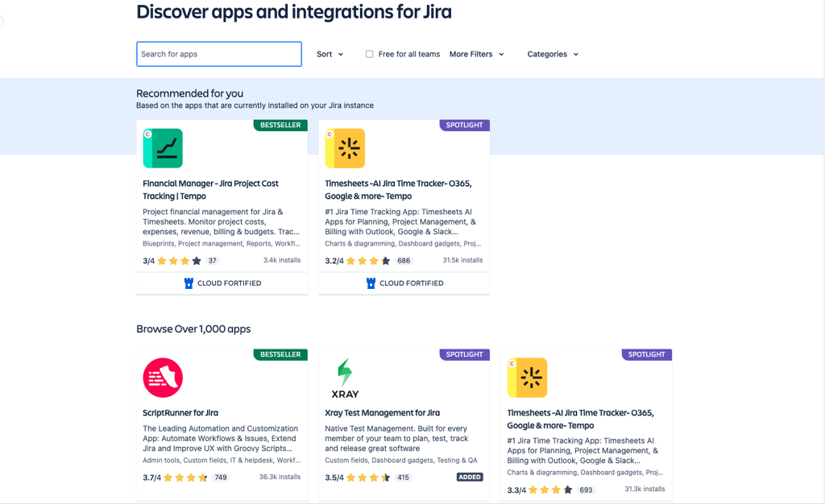Enable the Free for all teams checkbox
The height and width of the screenshot is (504, 825).
click(369, 54)
